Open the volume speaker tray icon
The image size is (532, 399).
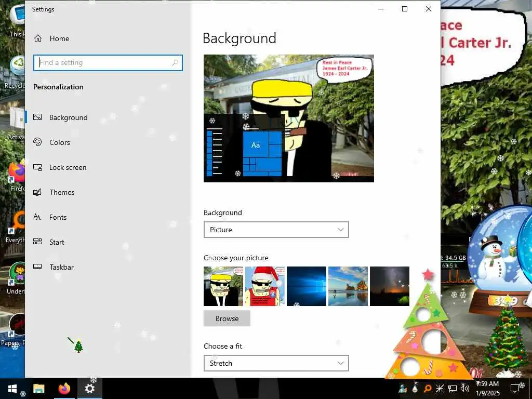point(465,388)
